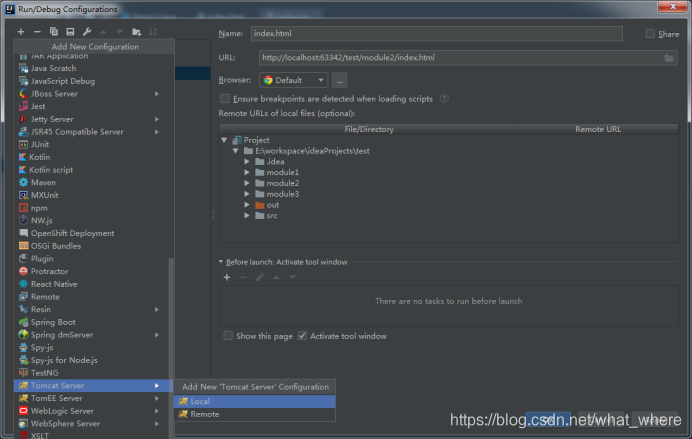Select JavaScript Debug from the list
Viewport: 692px width, 439px height.
tap(94, 81)
